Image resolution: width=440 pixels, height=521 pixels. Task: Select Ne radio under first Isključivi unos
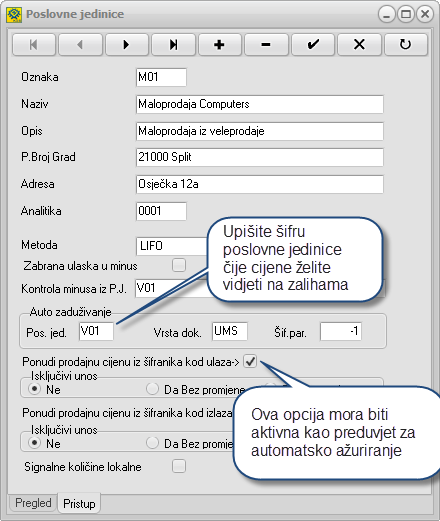[x=34, y=389]
